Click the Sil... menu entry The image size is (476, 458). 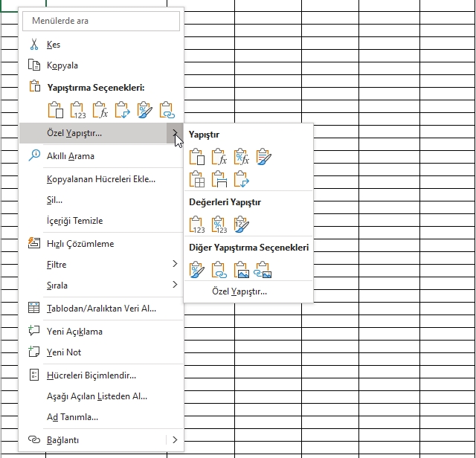pyautogui.click(x=101, y=200)
